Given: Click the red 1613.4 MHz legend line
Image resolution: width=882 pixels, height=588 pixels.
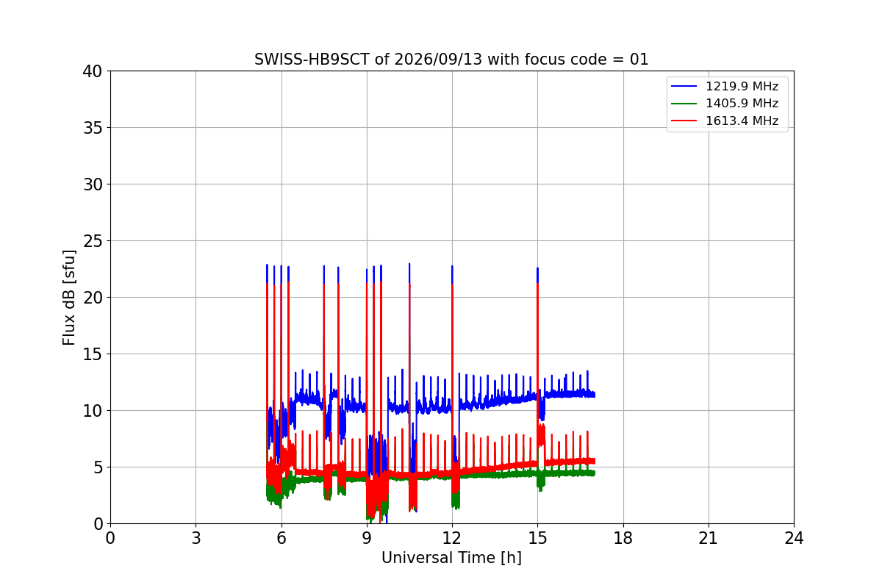Looking at the screenshot, I should [x=684, y=121].
